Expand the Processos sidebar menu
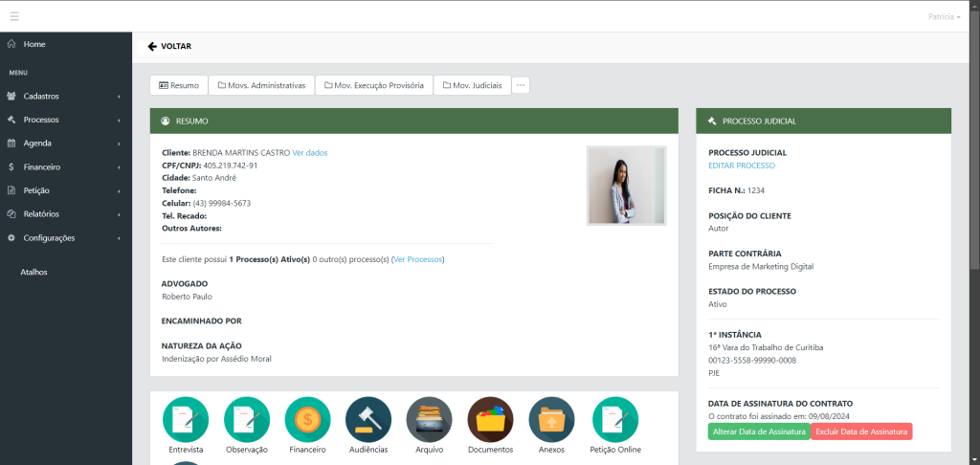This screenshot has width=980, height=465. coord(65,120)
